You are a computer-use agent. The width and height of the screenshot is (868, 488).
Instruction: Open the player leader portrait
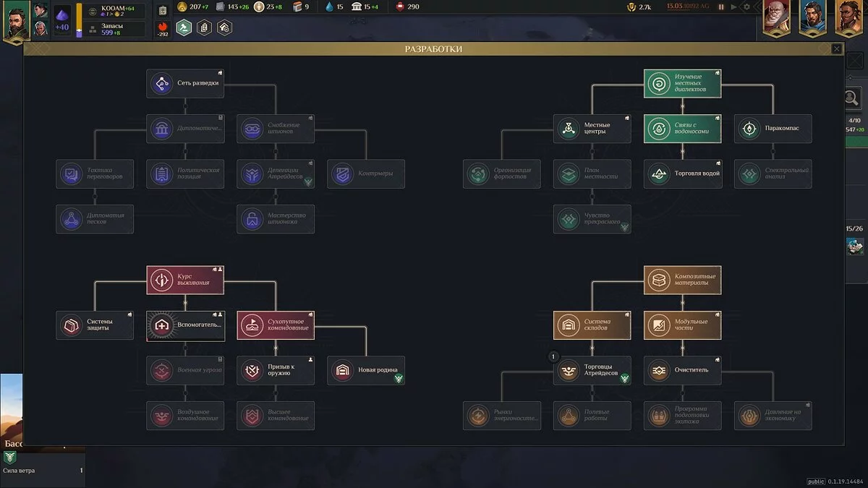click(15, 20)
